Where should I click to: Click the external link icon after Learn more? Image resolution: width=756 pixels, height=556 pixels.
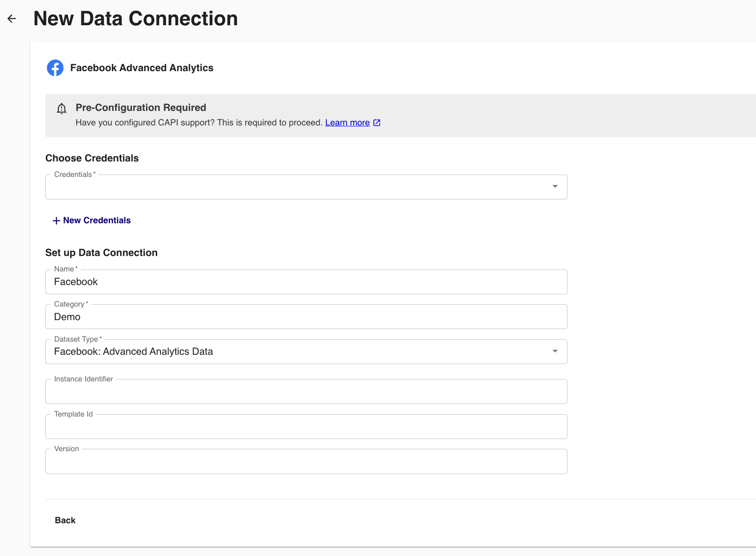pos(377,123)
